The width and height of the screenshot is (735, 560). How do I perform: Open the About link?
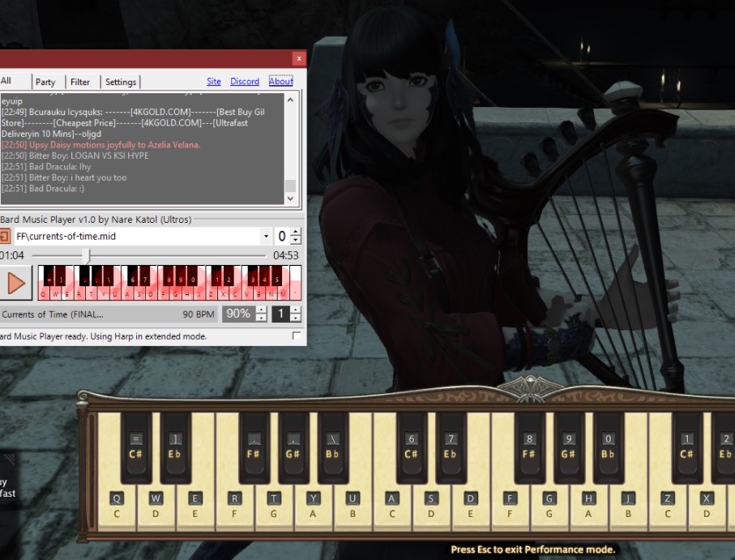(x=280, y=81)
